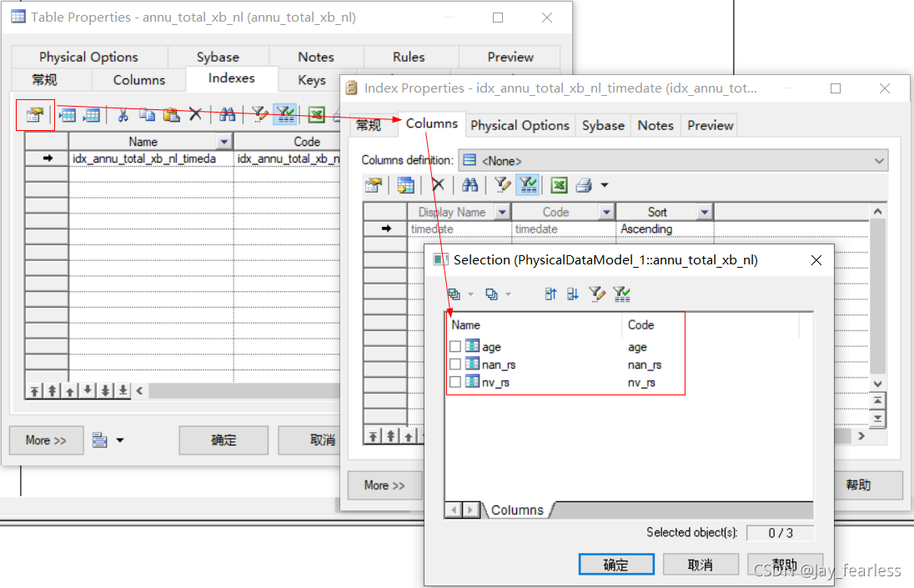Toggle the checkbox for the nv_rs column

point(455,382)
